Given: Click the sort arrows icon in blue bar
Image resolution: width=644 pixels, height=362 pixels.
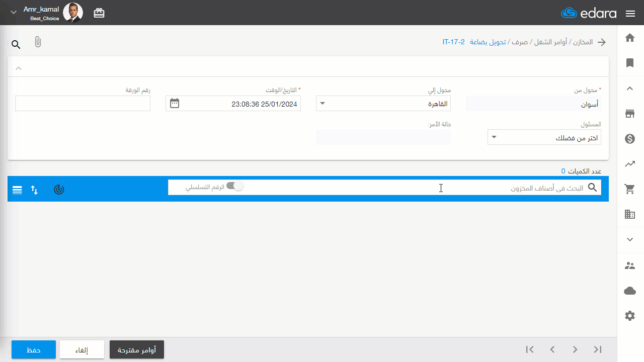Looking at the screenshot, I should (34, 190).
